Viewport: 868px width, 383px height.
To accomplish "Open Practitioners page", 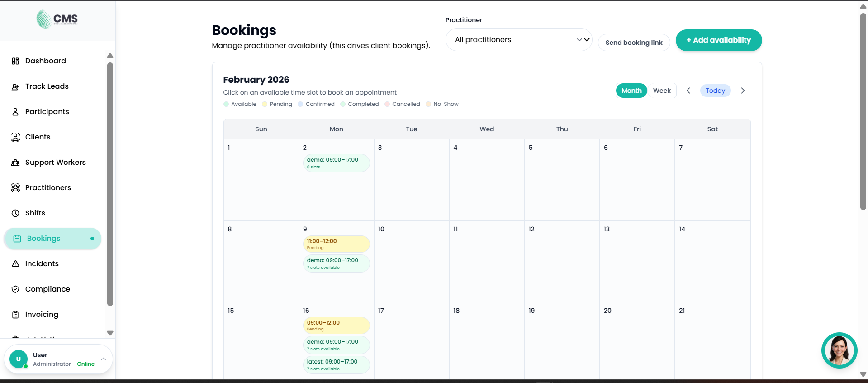I will (52, 188).
